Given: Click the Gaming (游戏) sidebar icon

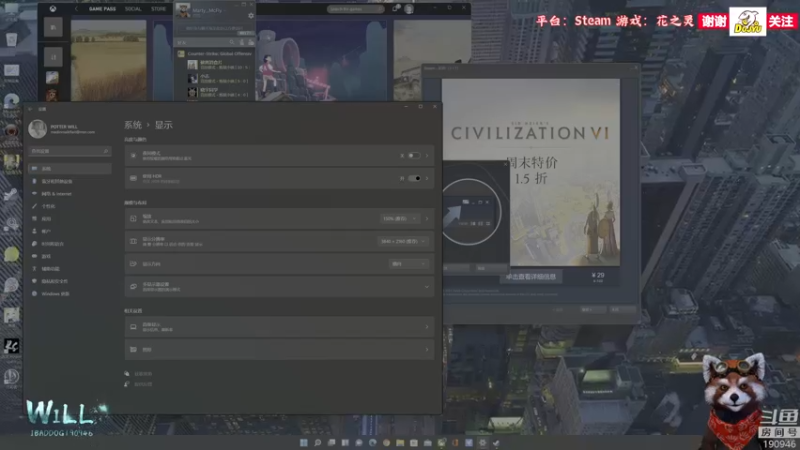Looking at the screenshot, I should (35, 256).
